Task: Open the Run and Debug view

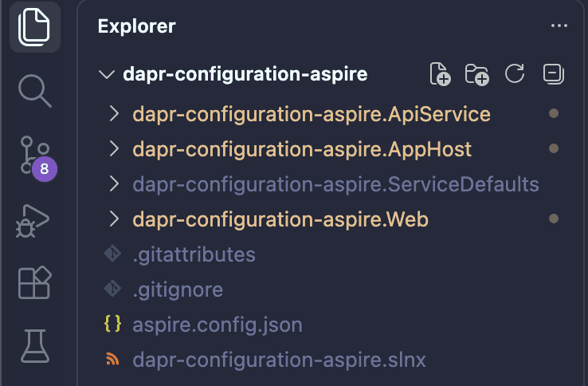Action: click(33, 221)
